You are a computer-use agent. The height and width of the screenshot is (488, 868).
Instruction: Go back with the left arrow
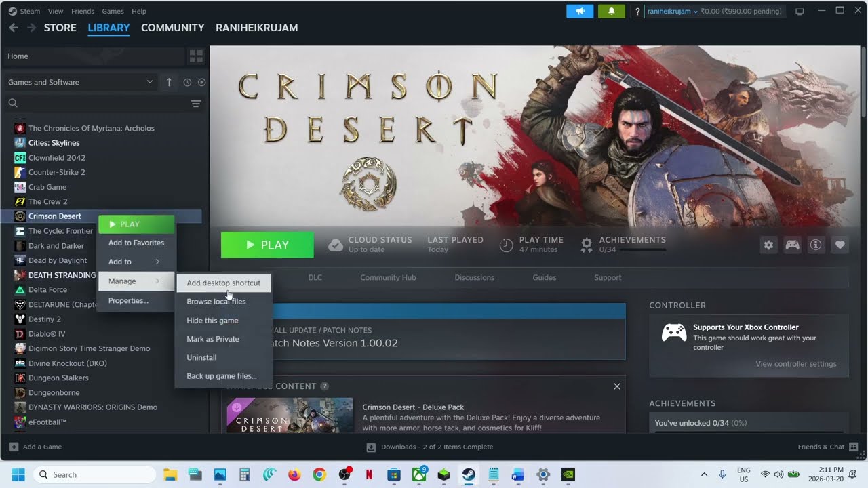(14, 28)
